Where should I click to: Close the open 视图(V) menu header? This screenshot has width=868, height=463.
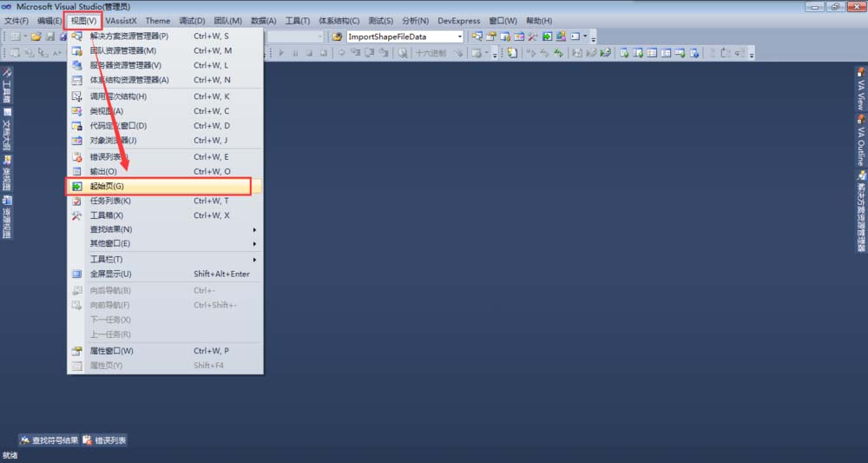pos(84,21)
